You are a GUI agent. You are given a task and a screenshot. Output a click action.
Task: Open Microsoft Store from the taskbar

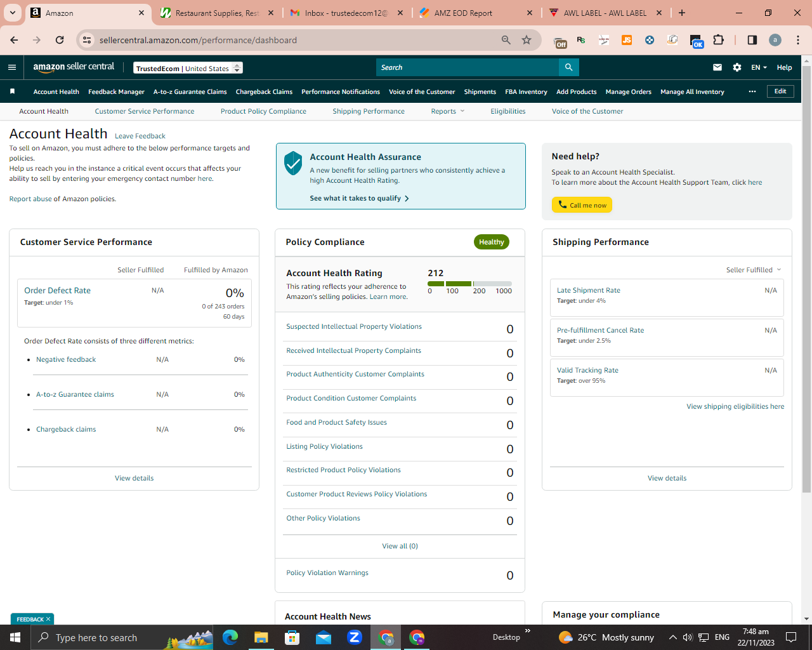point(292,637)
